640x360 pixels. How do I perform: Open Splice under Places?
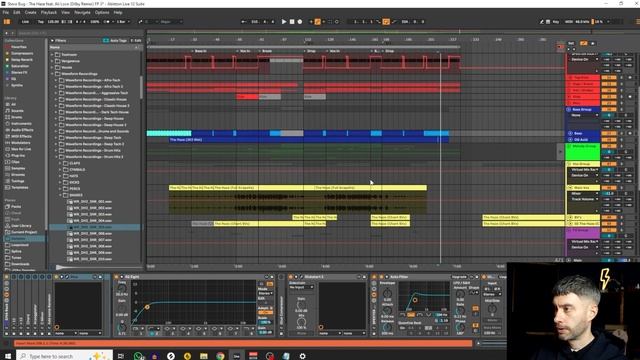(16, 251)
